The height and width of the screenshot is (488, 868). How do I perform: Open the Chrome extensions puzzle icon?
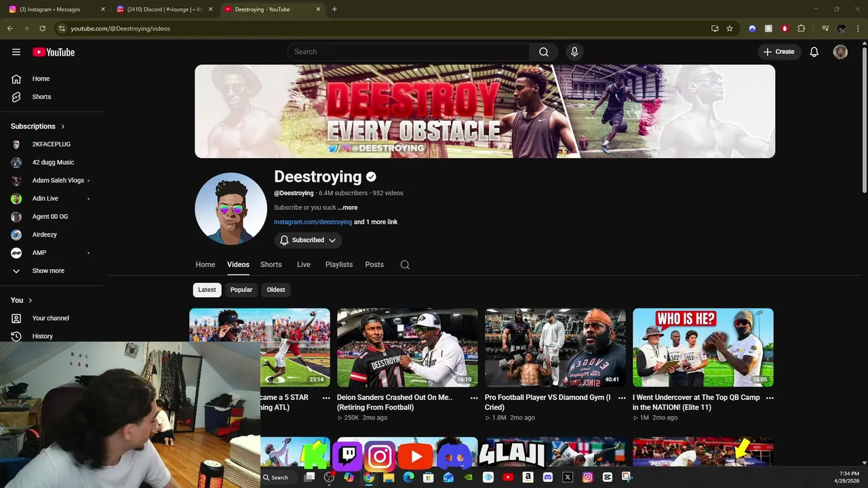coord(802,28)
